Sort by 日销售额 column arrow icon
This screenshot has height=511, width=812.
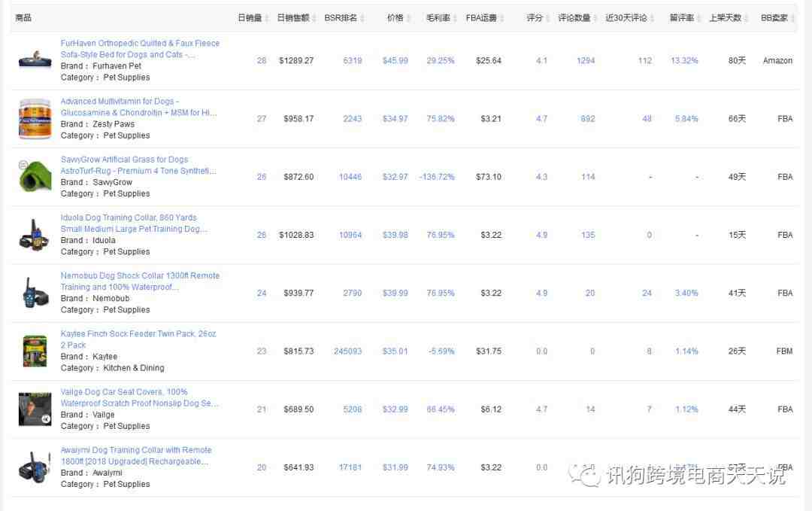(314, 18)
